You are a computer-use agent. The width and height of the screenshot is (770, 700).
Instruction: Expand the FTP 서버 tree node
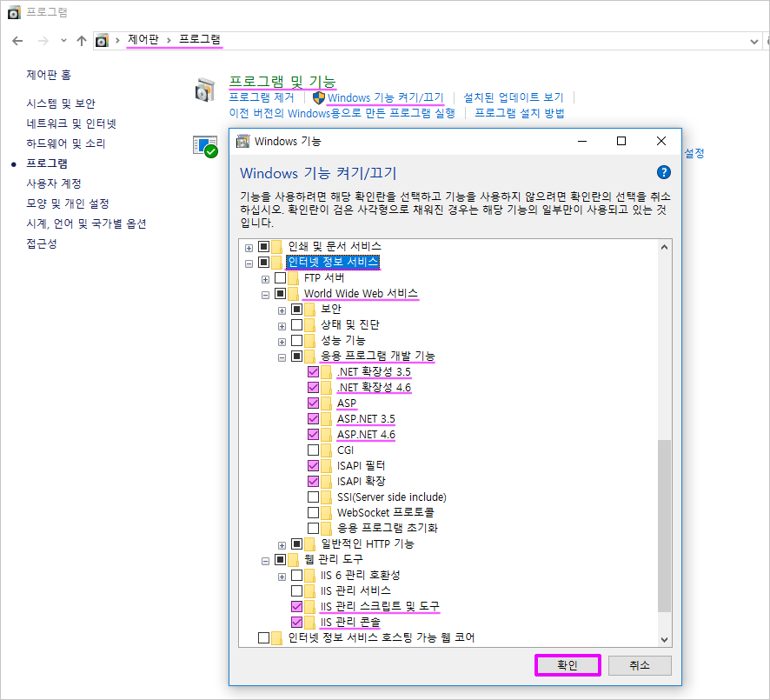pyautogui.click(x=266, y=277)
